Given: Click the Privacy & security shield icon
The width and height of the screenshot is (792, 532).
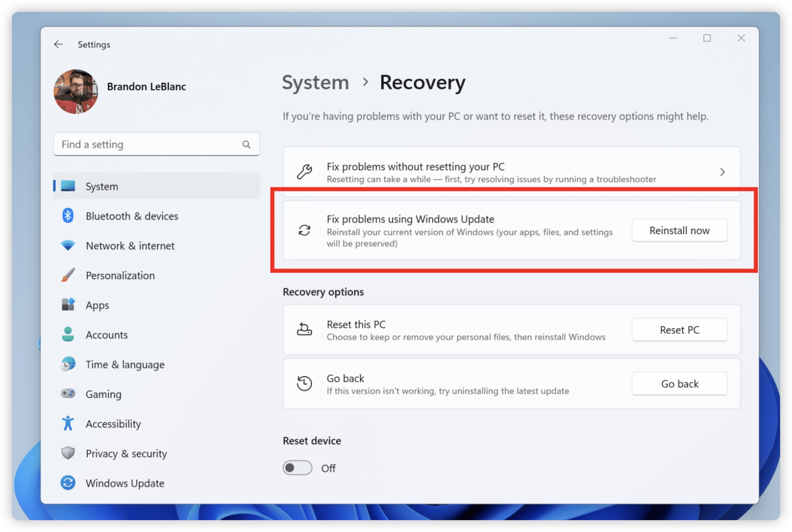Looking at the screenshot, I should (68, 453).
